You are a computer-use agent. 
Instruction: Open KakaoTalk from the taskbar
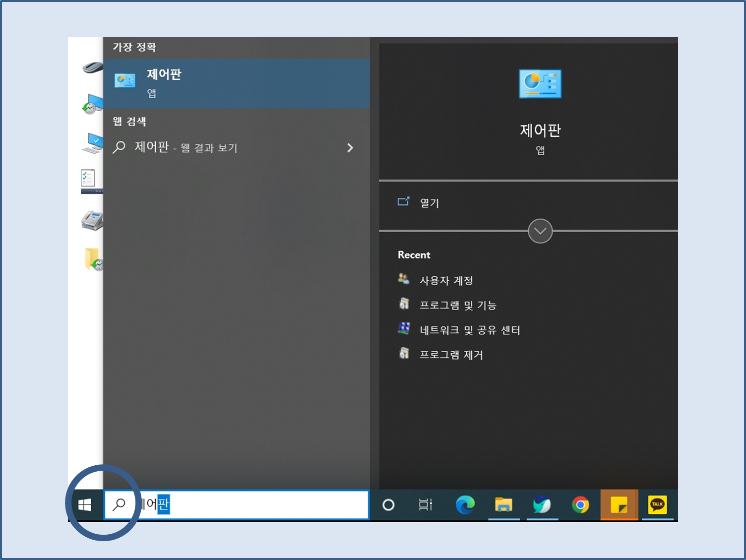point(657,505)
